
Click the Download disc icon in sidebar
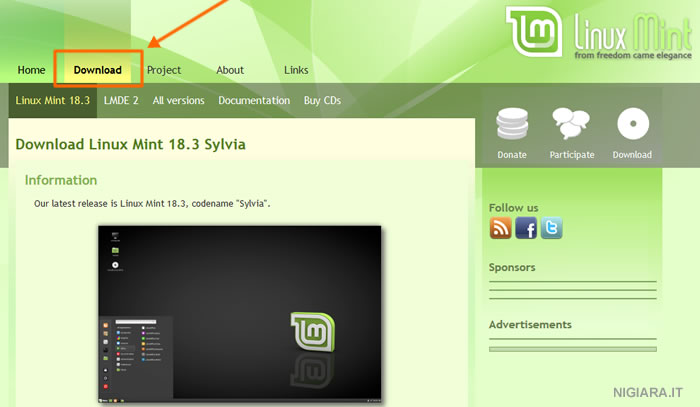tap(632, 124)
